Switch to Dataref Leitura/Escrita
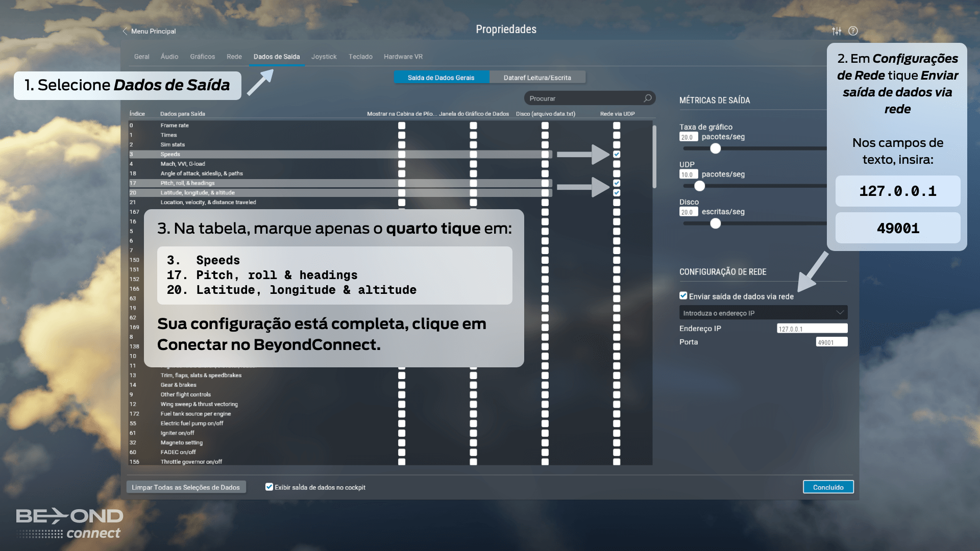Screen dimensions: 980x551 coord(537,78)
